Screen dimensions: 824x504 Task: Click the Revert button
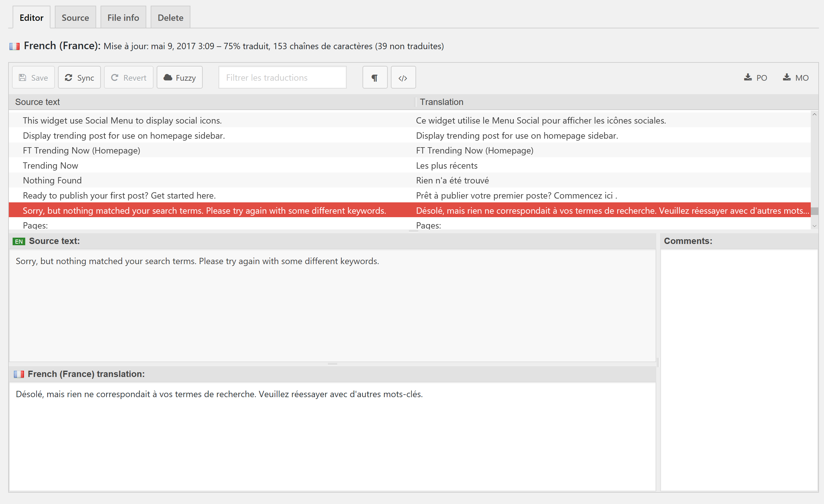click(x=128, y=78)
